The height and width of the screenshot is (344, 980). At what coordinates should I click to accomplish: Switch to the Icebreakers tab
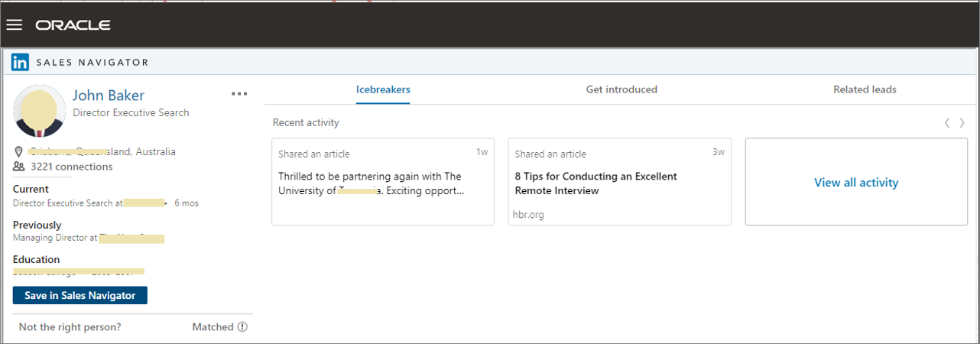pyautogui.click(x=383, y=89)
